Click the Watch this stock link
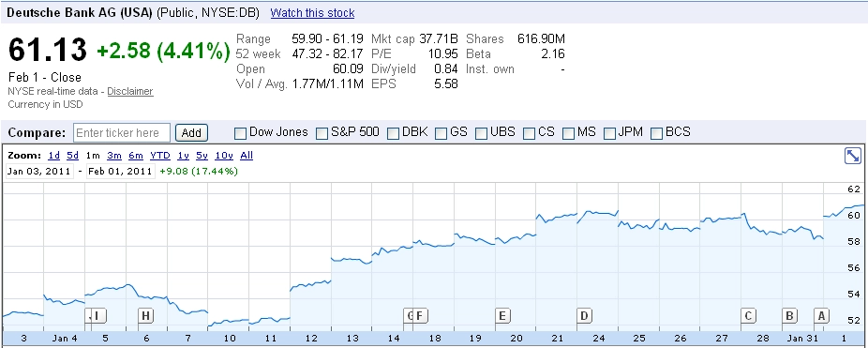This screenshot has height=348, width=868. tap(312, 13)
